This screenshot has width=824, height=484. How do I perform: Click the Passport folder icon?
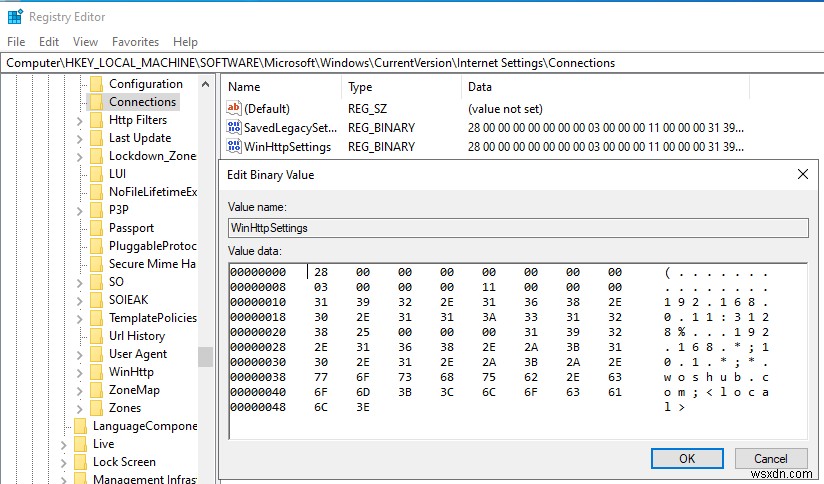(97, 228)
